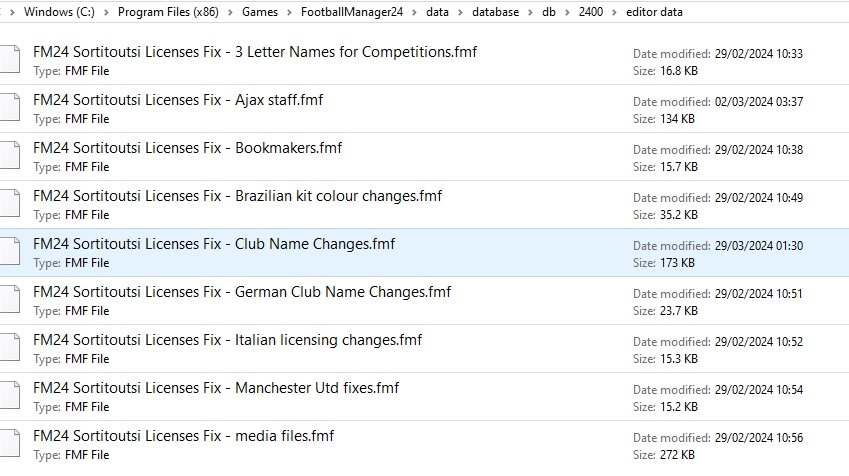Click the size value '16.8 KB'
This screenshot has width=849, height=476.
pos(678,71)
